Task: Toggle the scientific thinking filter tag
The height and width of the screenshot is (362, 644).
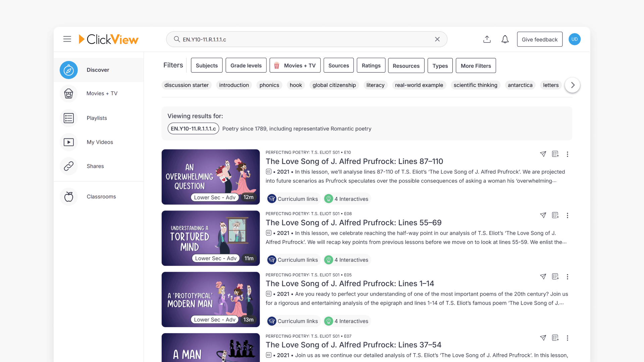Action: tap(475, 85)
